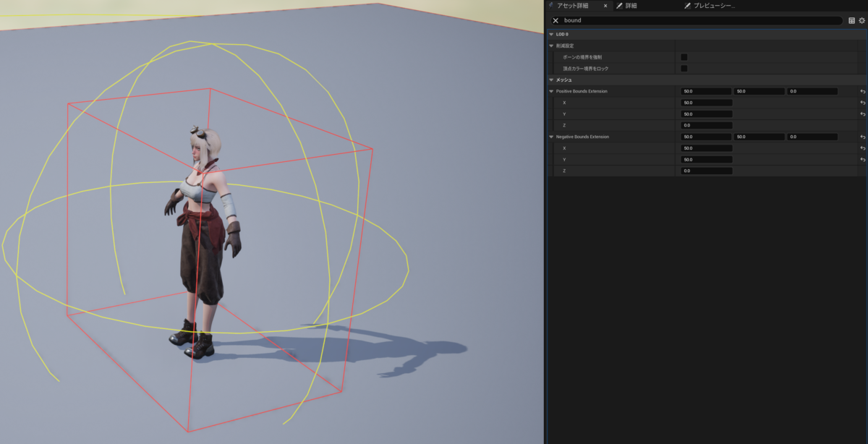Open the details view settings gear

coord(862,21)
